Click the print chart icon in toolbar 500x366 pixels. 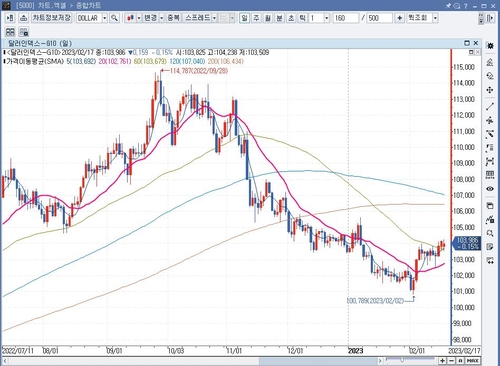[x=23, y=18]
